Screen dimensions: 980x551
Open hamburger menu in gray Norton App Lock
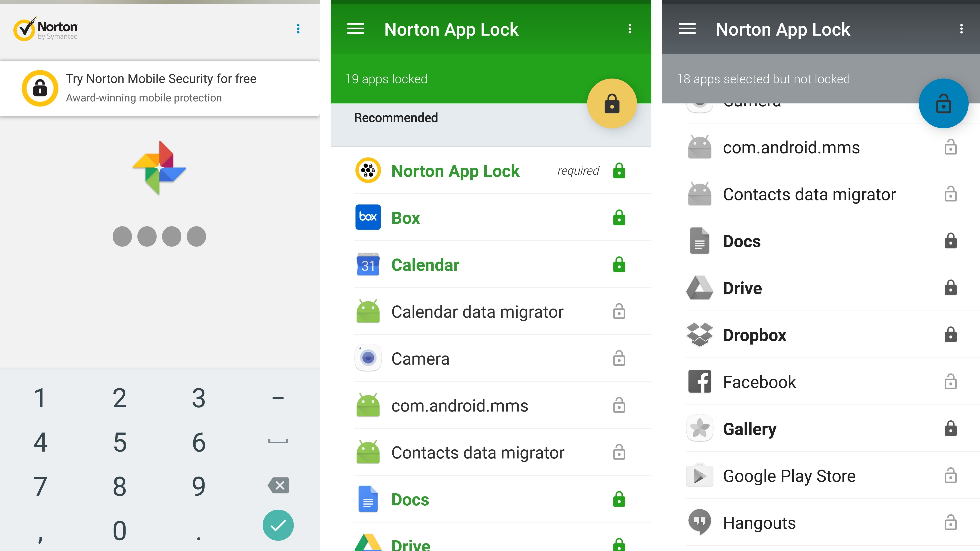tap(687, 29)
